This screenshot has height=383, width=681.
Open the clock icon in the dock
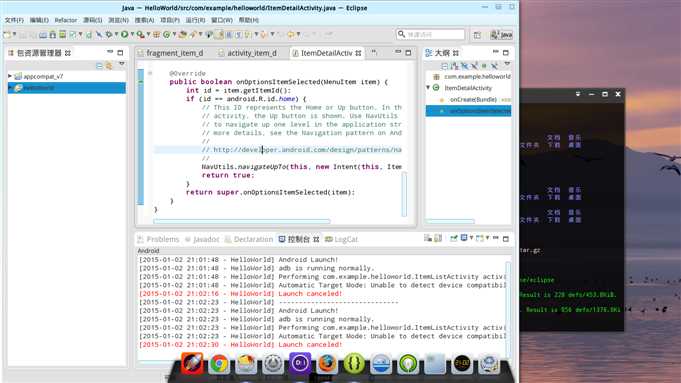pyautogui.click(x=462, y=364)
